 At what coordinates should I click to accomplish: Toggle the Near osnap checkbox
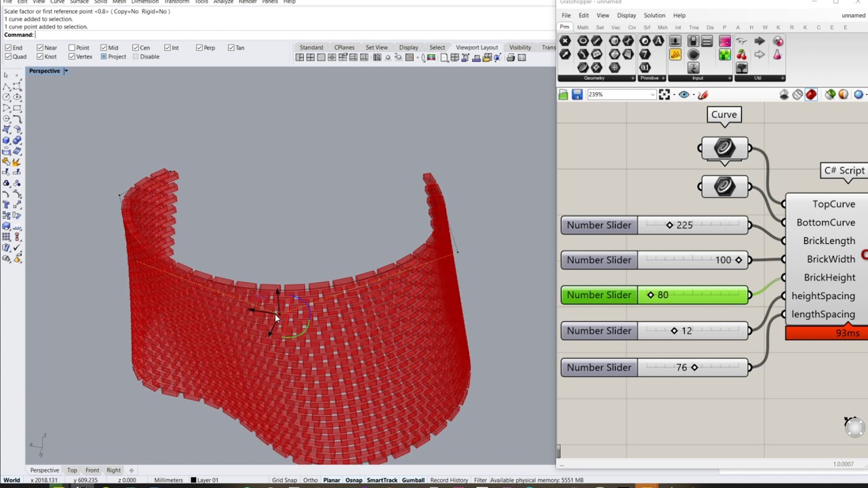[x=40, y=48]
